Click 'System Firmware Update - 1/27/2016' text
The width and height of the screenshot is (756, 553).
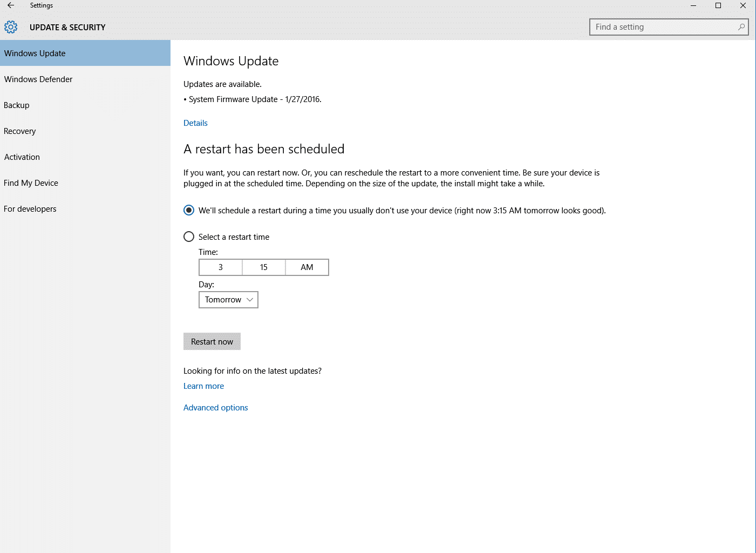point(255,99)
